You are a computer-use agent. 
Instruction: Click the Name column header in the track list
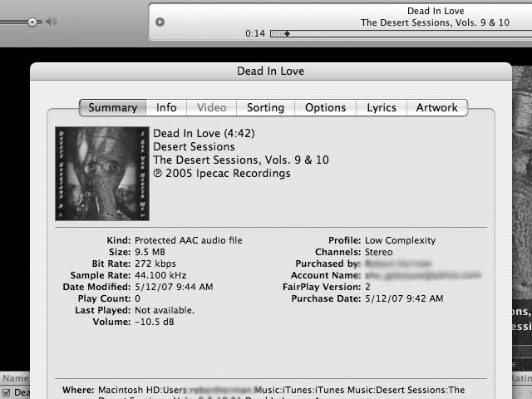15,378
